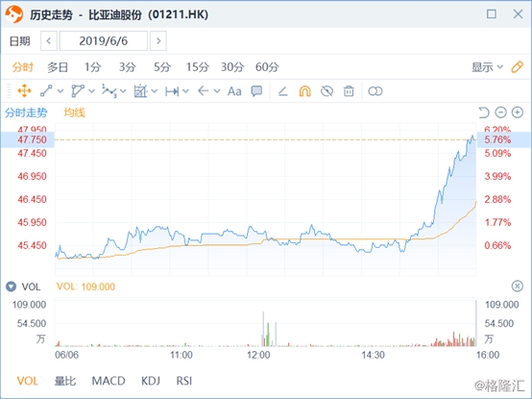532x399 pixels.
Task: Select the polygon shape drawing tool
Action: 78,91
